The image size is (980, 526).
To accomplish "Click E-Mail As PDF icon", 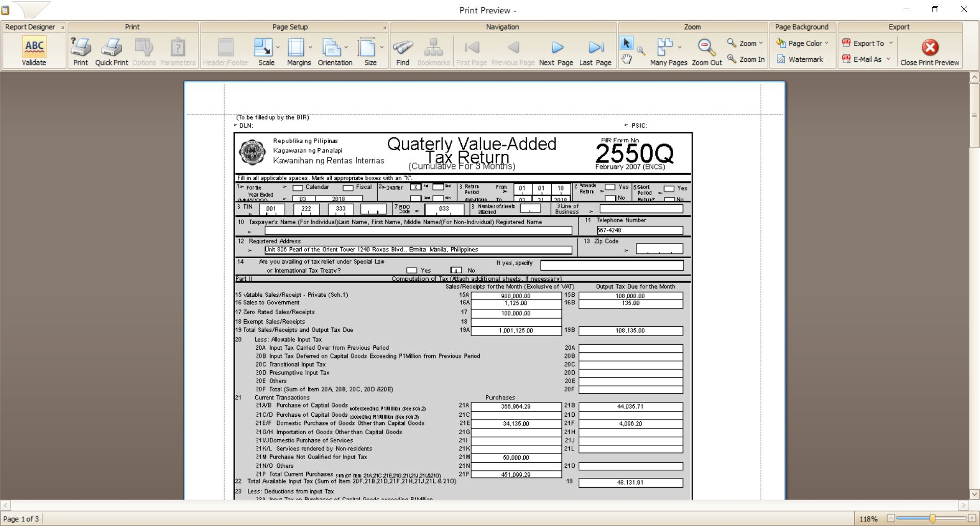I will coord(846,59).
